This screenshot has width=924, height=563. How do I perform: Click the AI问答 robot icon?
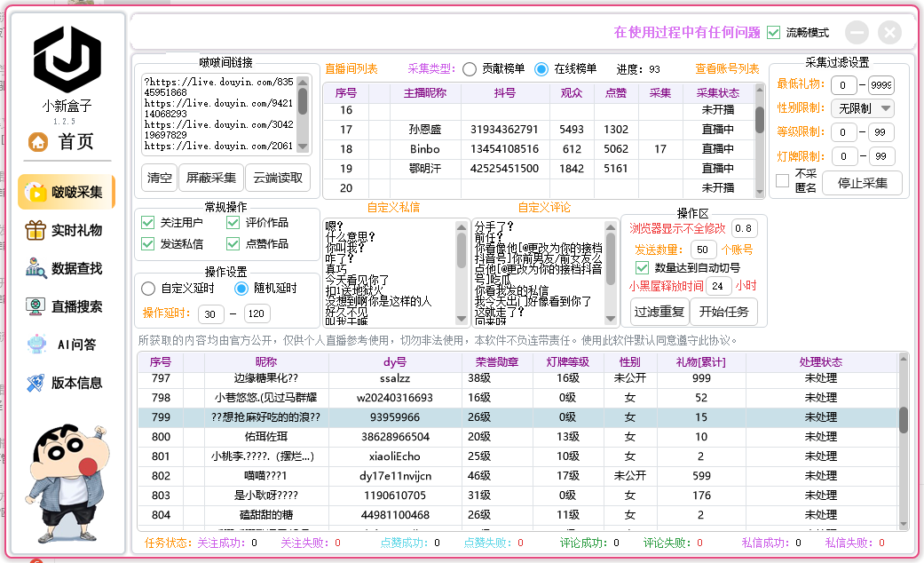click(36, 345)
